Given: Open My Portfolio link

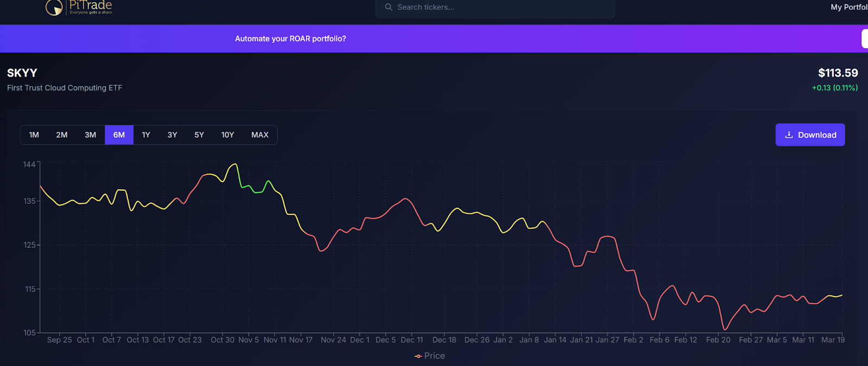Looking at the screenshot, I should (x=849, y=7).
